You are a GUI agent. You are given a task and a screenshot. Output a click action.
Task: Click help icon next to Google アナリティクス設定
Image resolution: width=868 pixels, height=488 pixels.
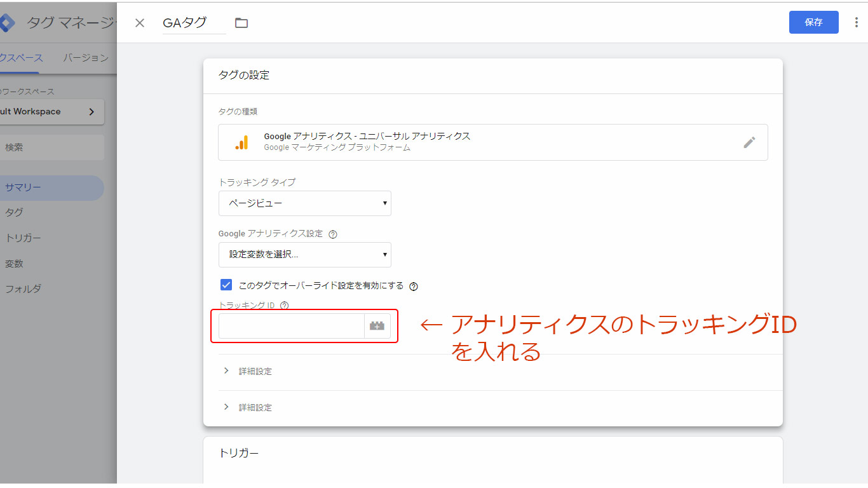(333, 234)
